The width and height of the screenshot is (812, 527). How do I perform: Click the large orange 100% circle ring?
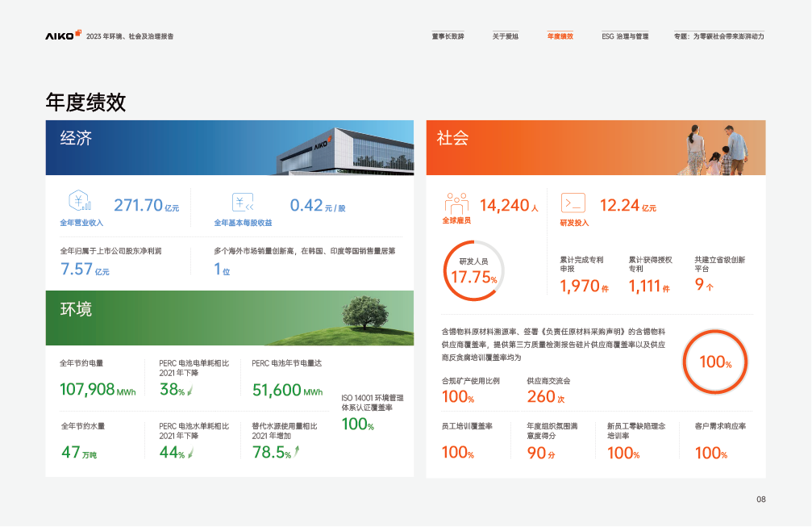[x=714, y=362]
